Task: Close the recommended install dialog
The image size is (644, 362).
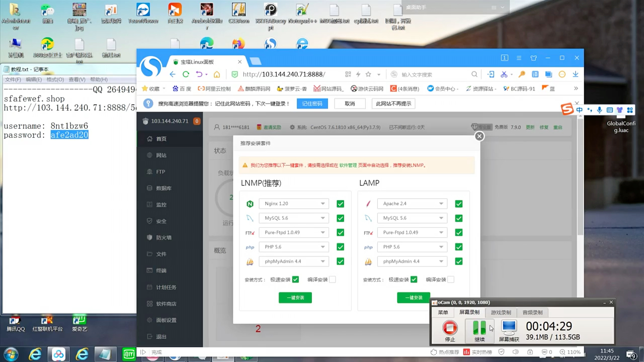Action: pos(479,136)
